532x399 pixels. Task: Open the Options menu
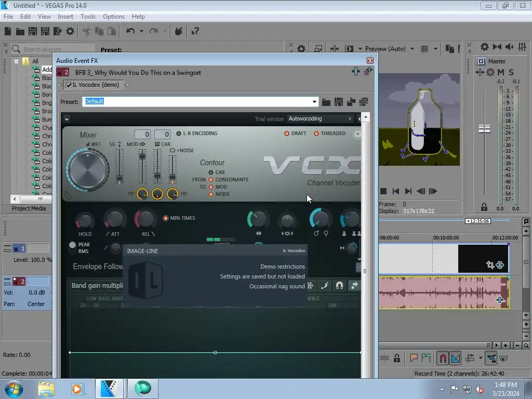tap(114, 17)
